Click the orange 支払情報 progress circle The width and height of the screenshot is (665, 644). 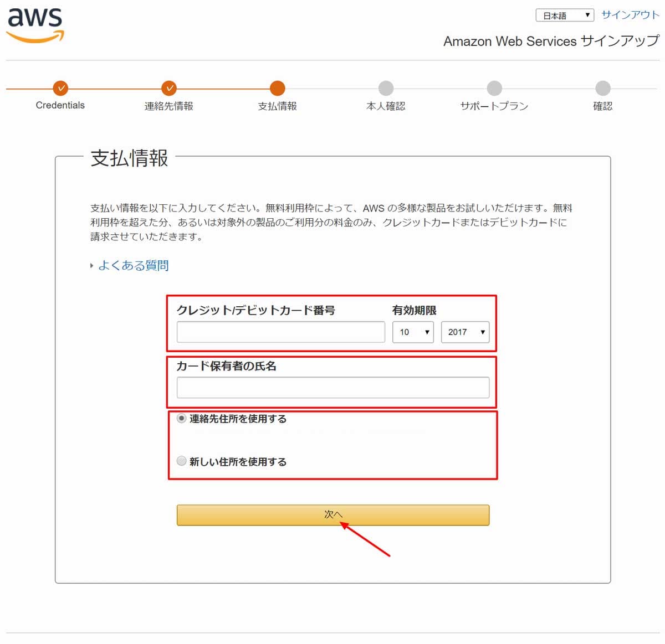278,89
